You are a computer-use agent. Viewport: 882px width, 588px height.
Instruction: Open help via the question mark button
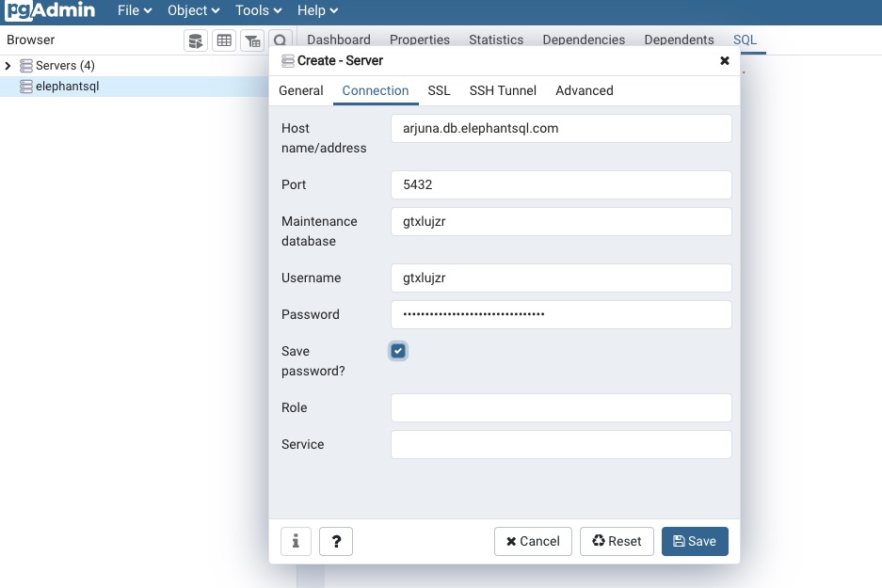tap(336, 541)
